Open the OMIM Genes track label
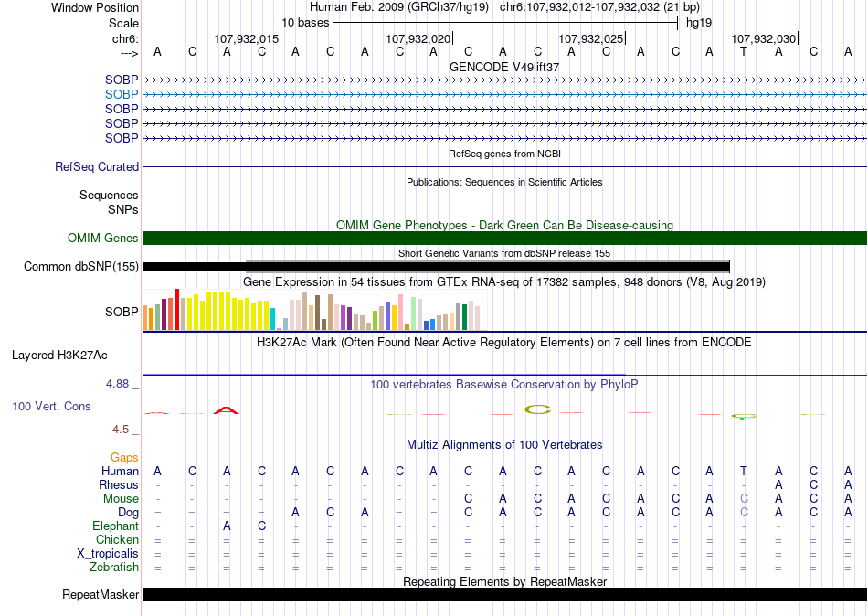Image resolution: width=868 pixels, height=616 pixels. pyautogui.click(x=103, y=239)
